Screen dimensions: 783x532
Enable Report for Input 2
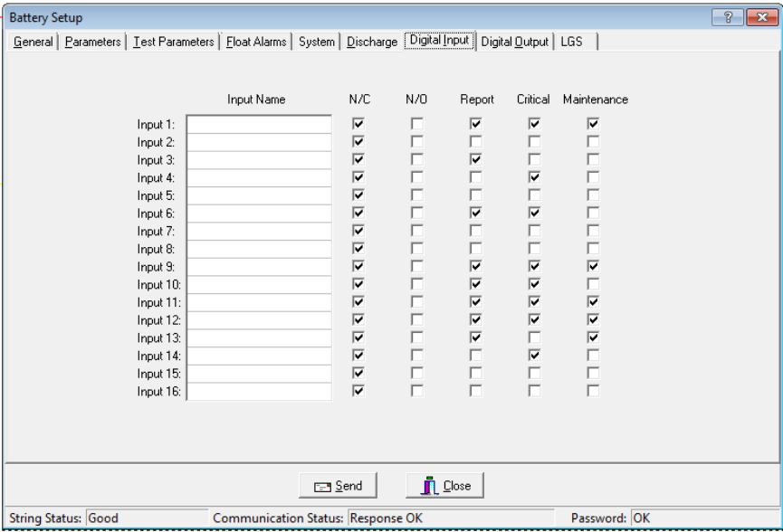coord(476,142)
